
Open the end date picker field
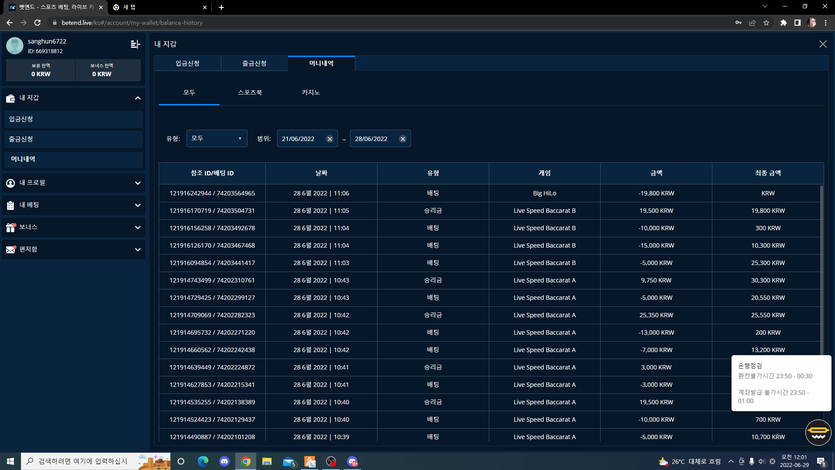click(380, 139)
